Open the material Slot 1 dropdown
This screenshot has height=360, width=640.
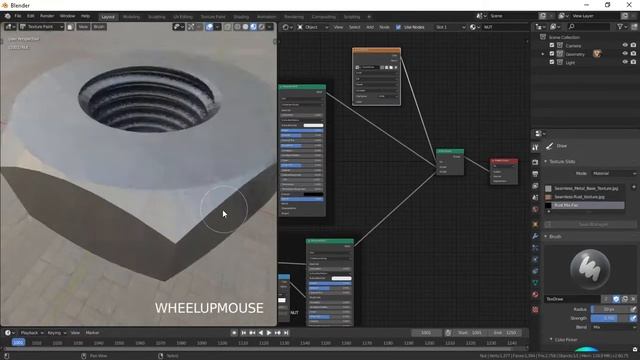(x=450, y=27)
